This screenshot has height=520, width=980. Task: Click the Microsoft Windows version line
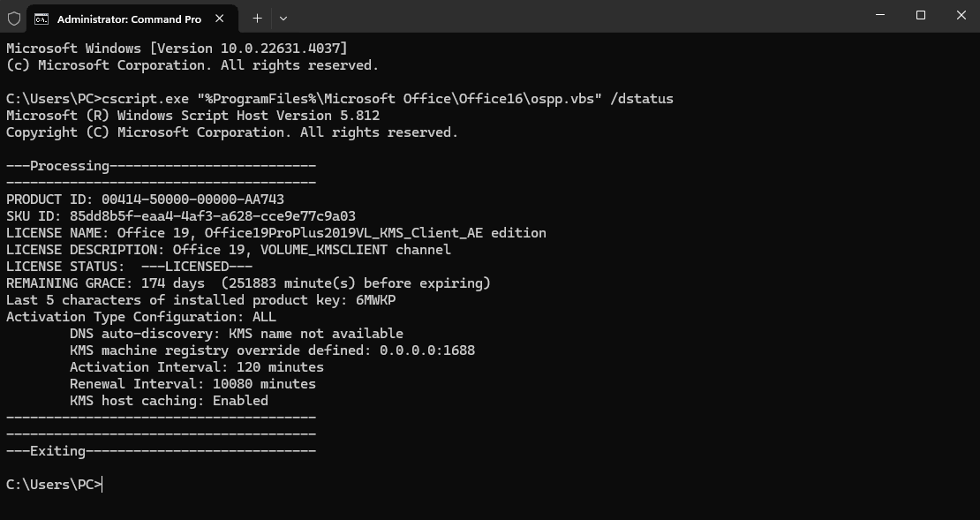[x=177, y=49]
